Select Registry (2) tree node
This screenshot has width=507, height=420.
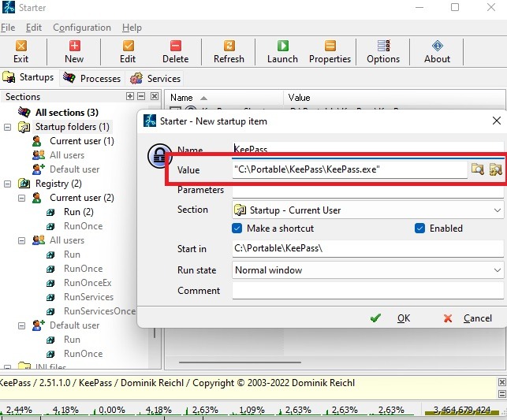pyautogui.click(x=58, y=184)
